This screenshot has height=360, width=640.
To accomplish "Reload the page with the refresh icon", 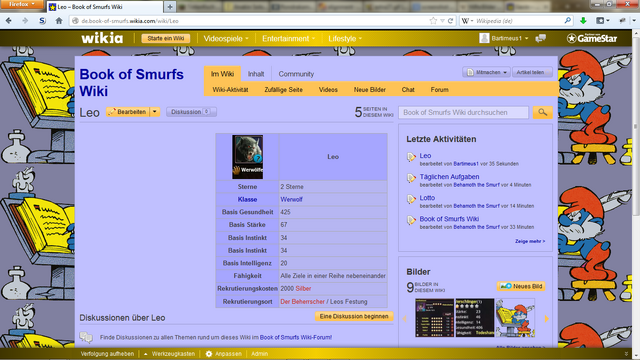I will pos(451,21).
